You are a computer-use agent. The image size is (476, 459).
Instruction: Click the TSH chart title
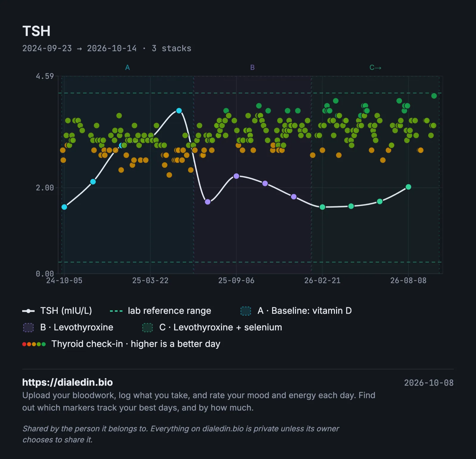36,31
